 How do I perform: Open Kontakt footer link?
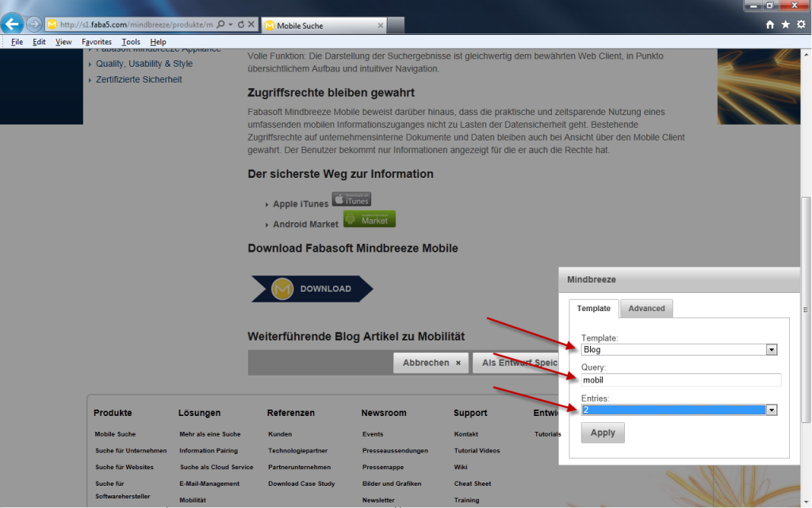click(466, 434)
